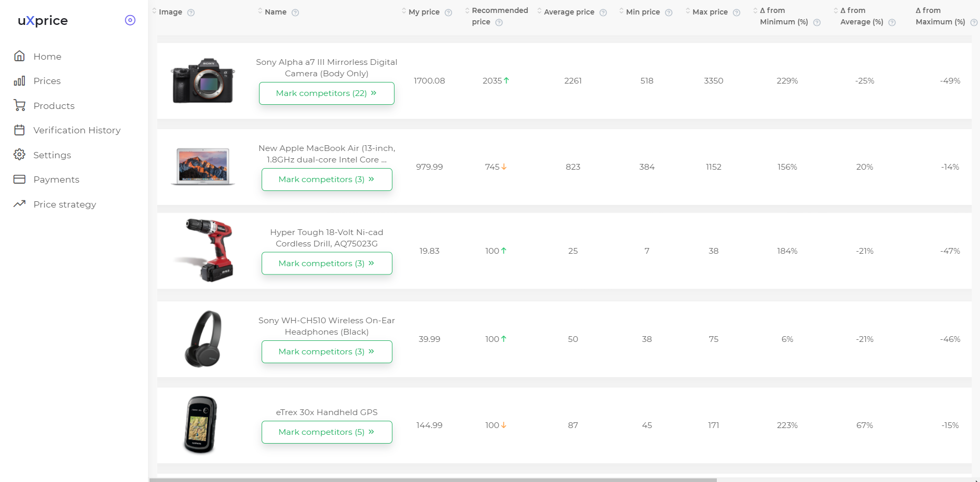980x482 pixels.
Task: Click the uXprice logo
Action: click(43, 20)
